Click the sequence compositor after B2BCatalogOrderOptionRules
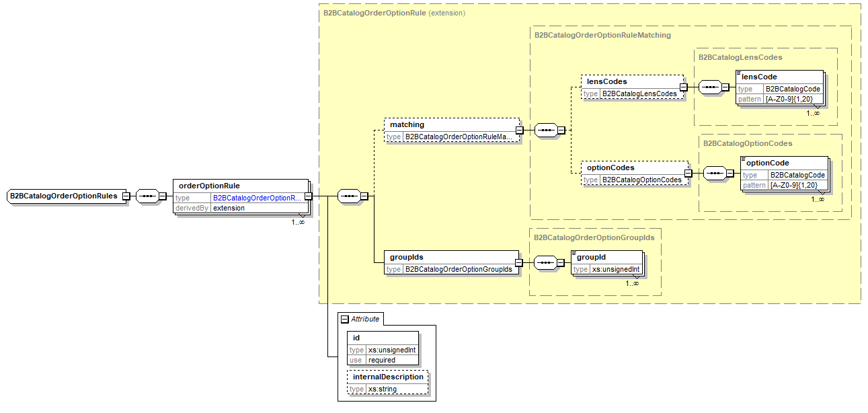The height and width of the screenshot is (413, 868). (x=146, y=196)
